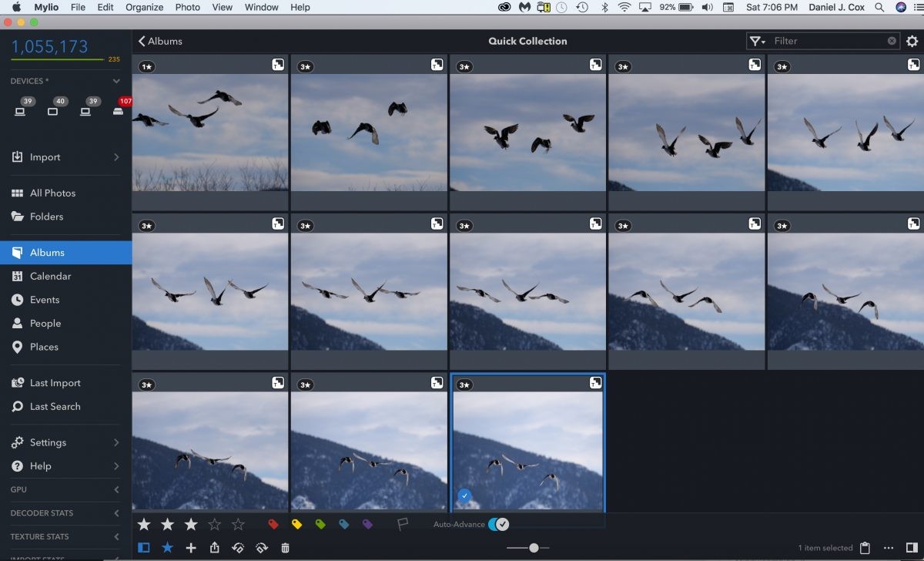Expand the Devices section chevron
Screen dimensions: 924x561
[116, 81]
